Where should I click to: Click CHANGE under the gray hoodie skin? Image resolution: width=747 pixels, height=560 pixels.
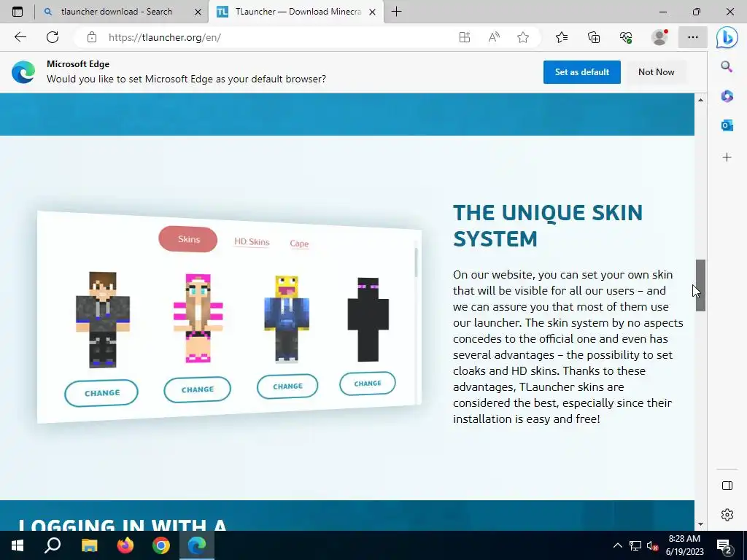pos(101,393)
